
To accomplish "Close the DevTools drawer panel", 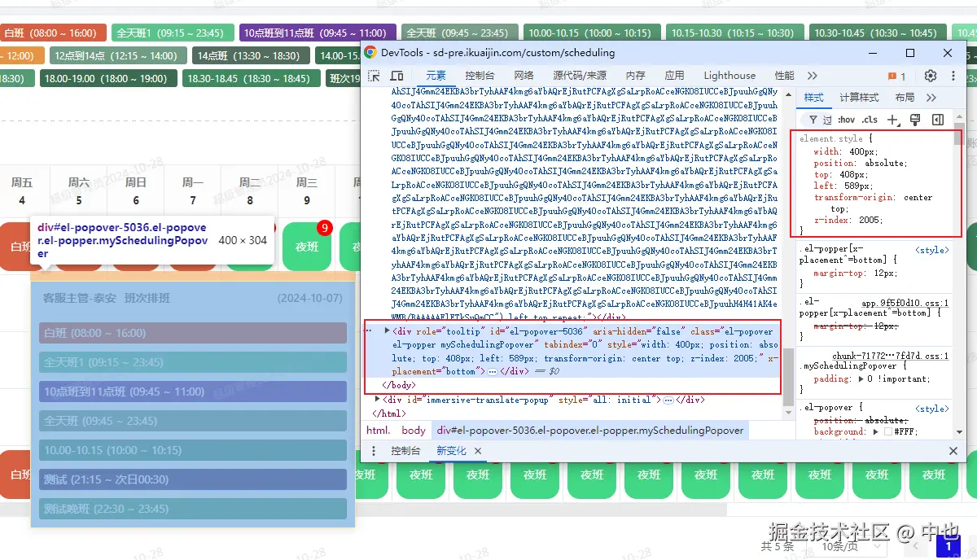I will pos(953,451).
